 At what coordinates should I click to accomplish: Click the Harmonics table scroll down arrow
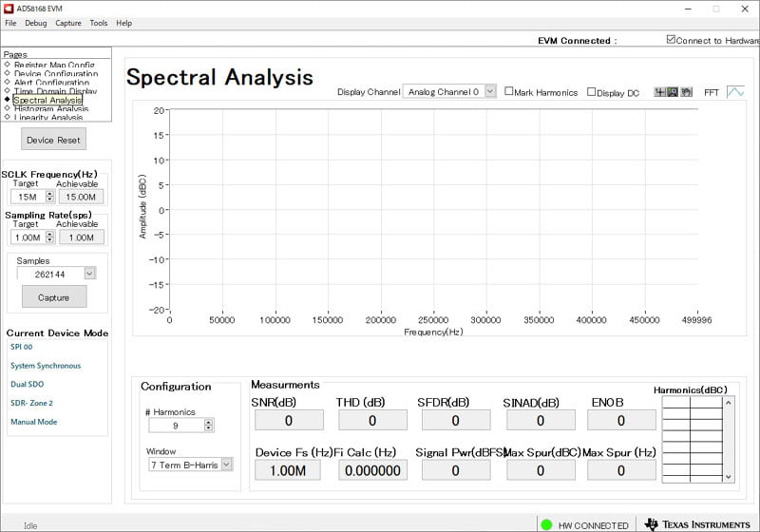point(728,477)
